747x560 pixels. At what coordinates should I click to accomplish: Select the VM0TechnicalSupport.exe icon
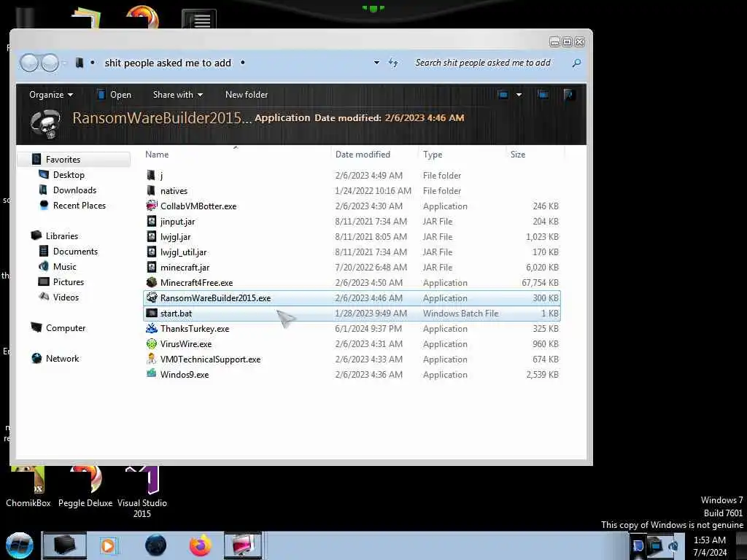[x=152, y=359]
